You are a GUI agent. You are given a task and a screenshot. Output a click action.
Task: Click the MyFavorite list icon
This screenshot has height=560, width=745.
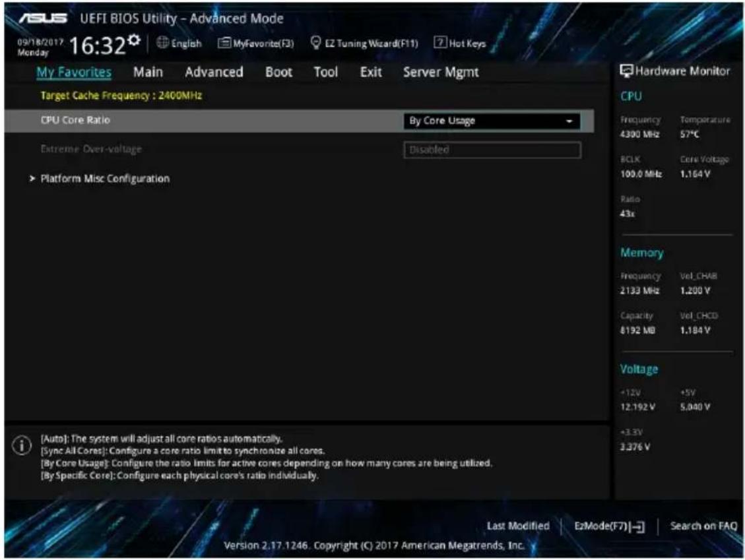click(224, 44)
